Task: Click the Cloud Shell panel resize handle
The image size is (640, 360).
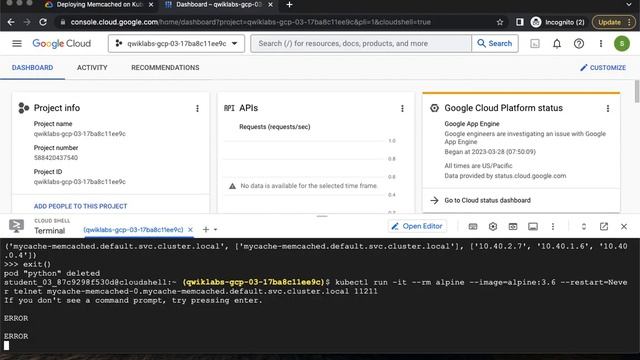Action: point(322,216)
